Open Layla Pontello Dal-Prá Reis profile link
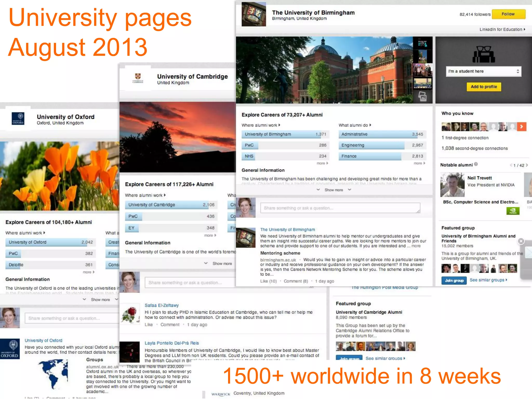Viewport: 532px width, 399px height. click(172, 343)
